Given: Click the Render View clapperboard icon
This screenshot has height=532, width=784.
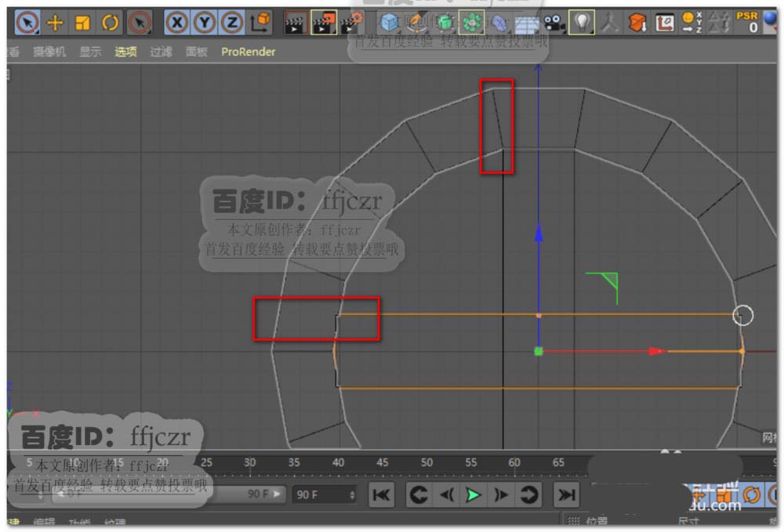Looking at the screenshot, I should tap(295, 23).
